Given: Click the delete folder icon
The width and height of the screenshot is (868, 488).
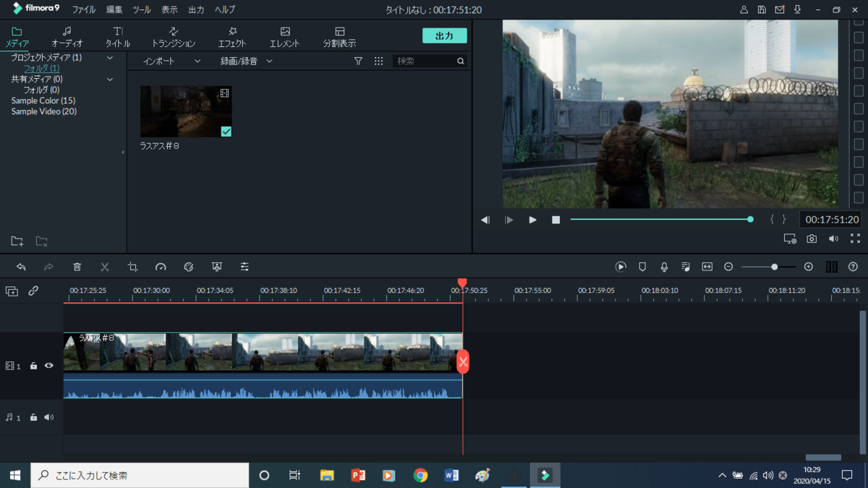Looking at the screenshot, I should pyautogui.click(x=41, y=241).
